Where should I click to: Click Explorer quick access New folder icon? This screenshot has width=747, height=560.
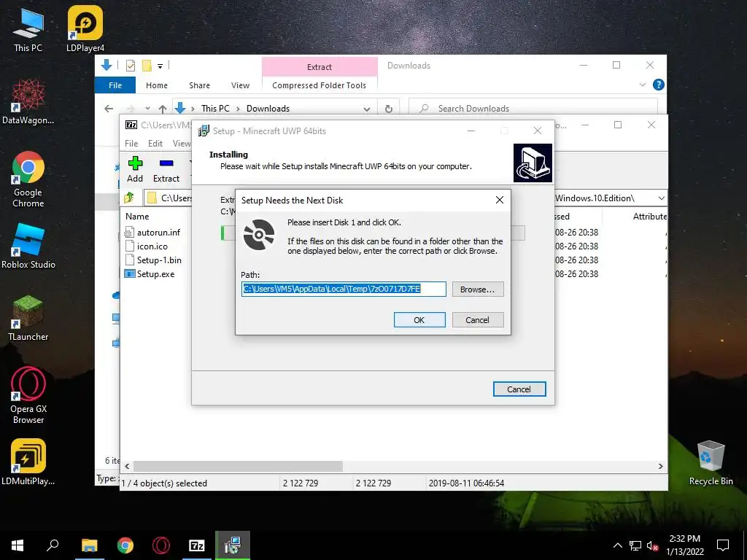point(147,66)
